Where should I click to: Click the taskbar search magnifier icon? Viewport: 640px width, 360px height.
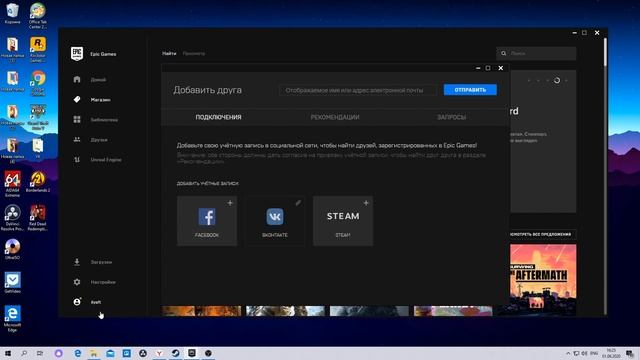click(x=24, y=353)
